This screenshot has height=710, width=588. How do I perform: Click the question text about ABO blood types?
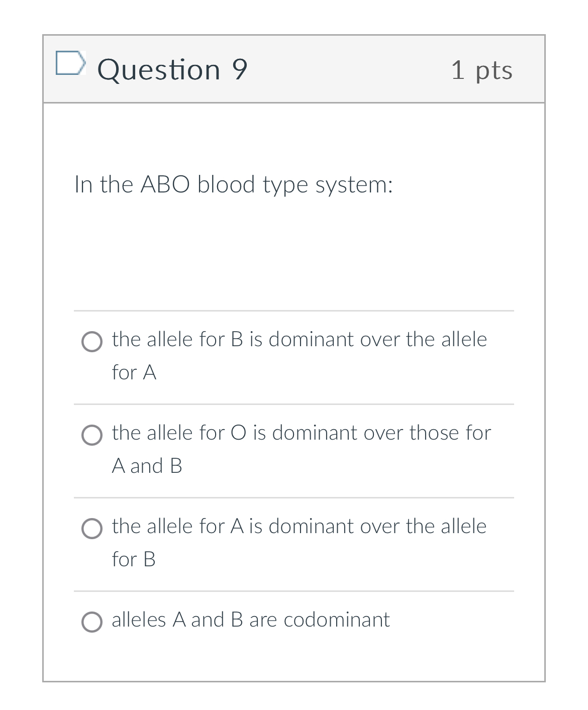[x=234, y=184]
